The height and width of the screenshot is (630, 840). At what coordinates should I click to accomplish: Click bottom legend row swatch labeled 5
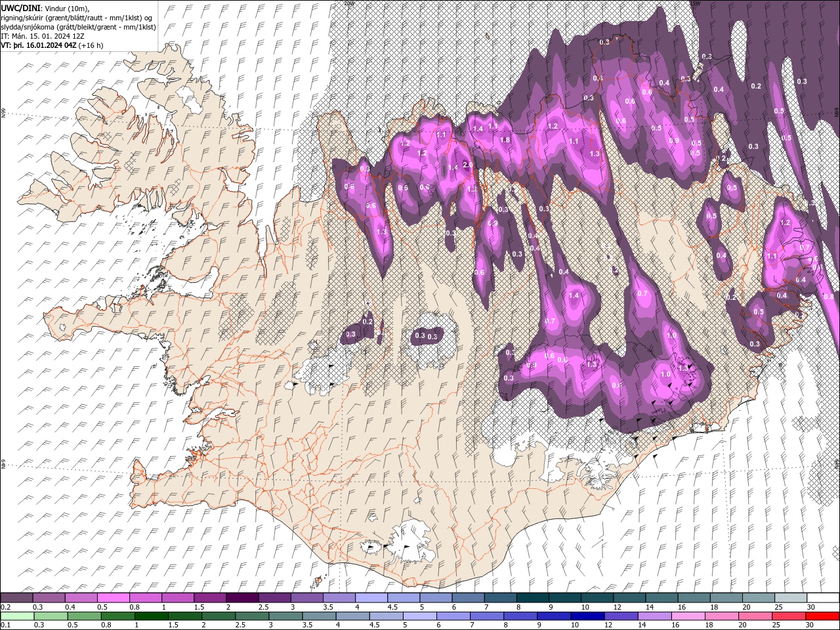point(419,616)
